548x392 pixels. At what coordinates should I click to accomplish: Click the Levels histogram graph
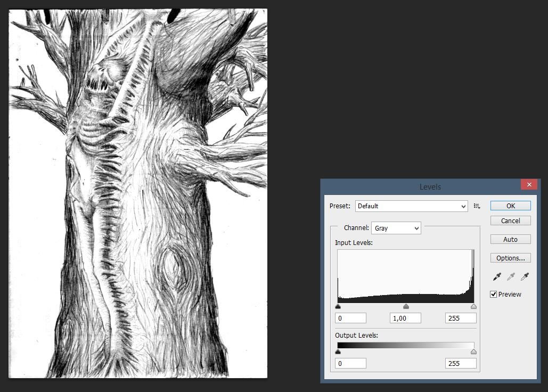pyautogui.click(x=406, y=276)
